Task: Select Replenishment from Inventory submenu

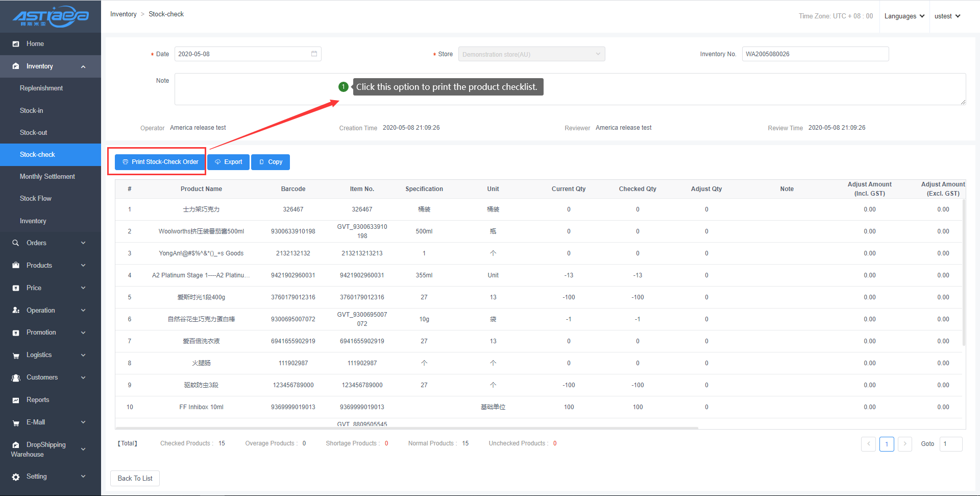Action: tap(41, 88)
